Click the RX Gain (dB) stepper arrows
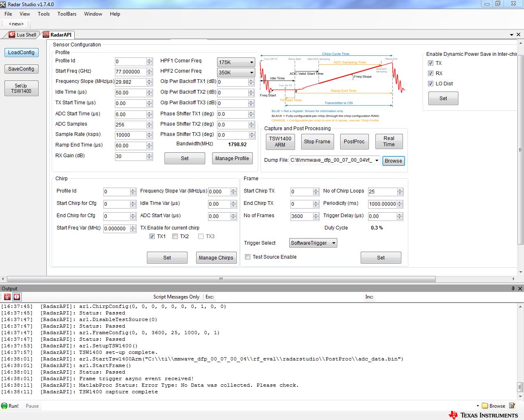The width and height of the screenshot is (524, 420). (x=149, y=156)
